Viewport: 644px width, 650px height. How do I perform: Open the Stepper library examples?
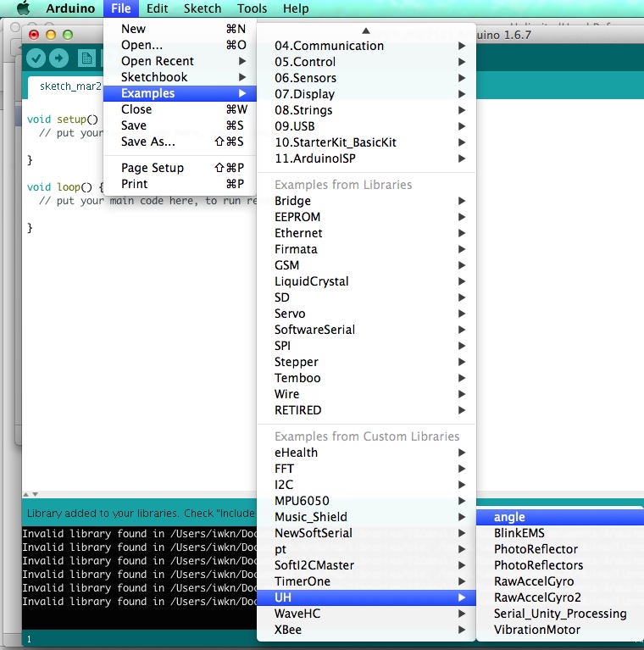366,363
